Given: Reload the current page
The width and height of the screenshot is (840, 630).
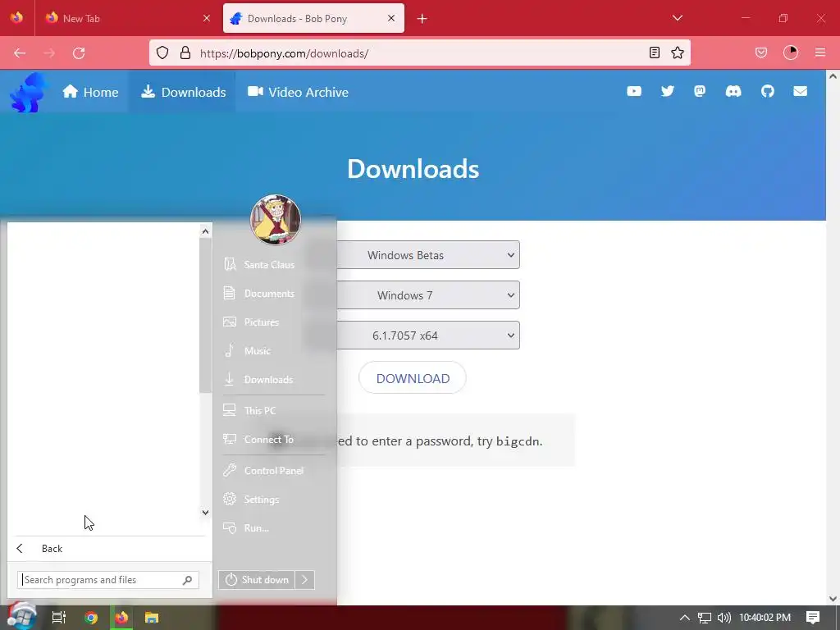Looking at the screenshot, I should (x=79, y=53).
